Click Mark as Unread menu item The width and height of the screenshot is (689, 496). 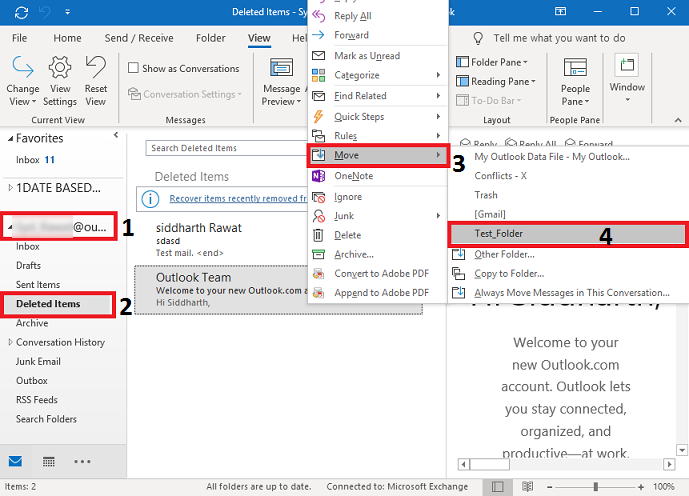377,56
